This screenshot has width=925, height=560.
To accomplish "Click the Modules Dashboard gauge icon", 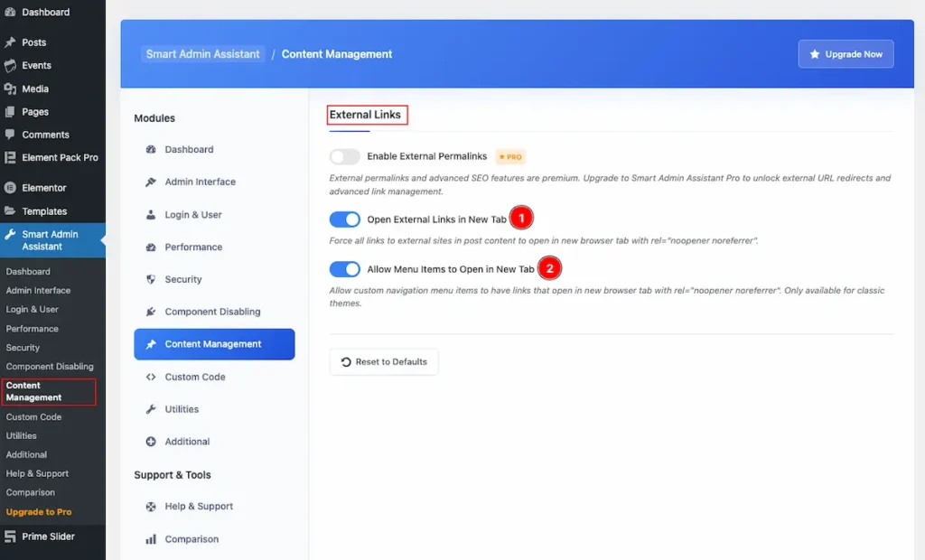I will pyautogui.click(x=151, y=149).
